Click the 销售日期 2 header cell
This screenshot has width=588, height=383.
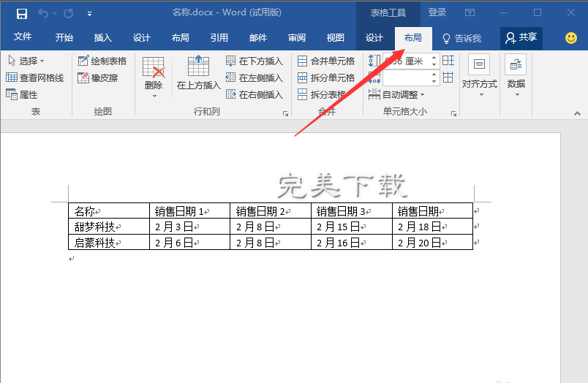coord(271,211)
